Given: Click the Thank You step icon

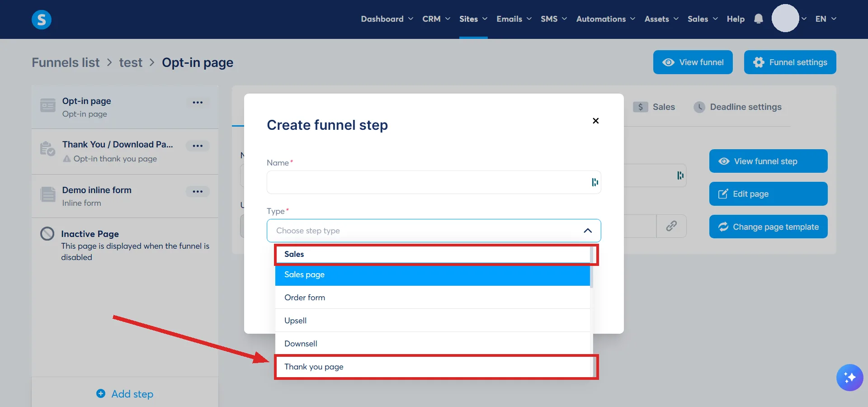Looking at the screenshot, I should click(48, 149).
